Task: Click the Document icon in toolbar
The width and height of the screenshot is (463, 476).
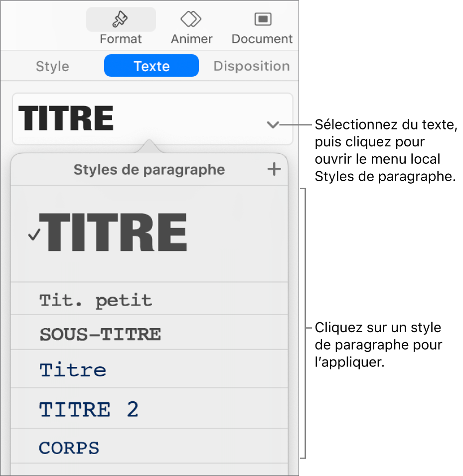Action: coord(262,20)
